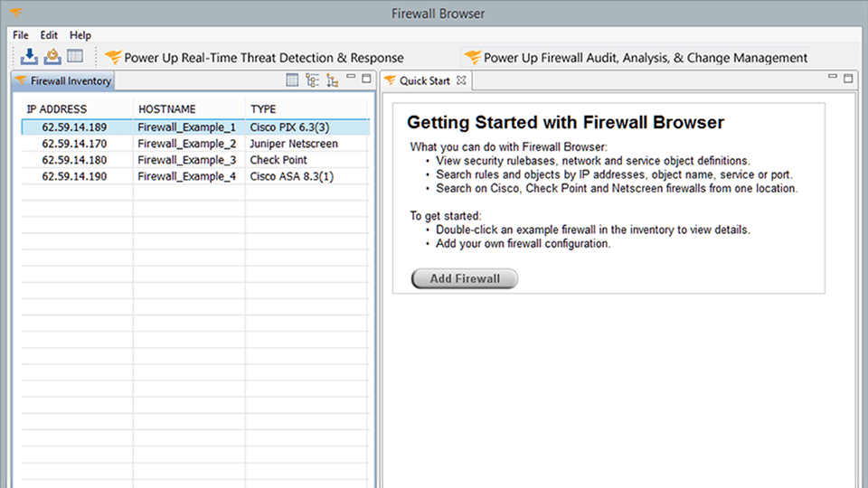Sort by HOSTNAME column header
The width and height of the screenshot is (868, 488).
pos(167,109)
